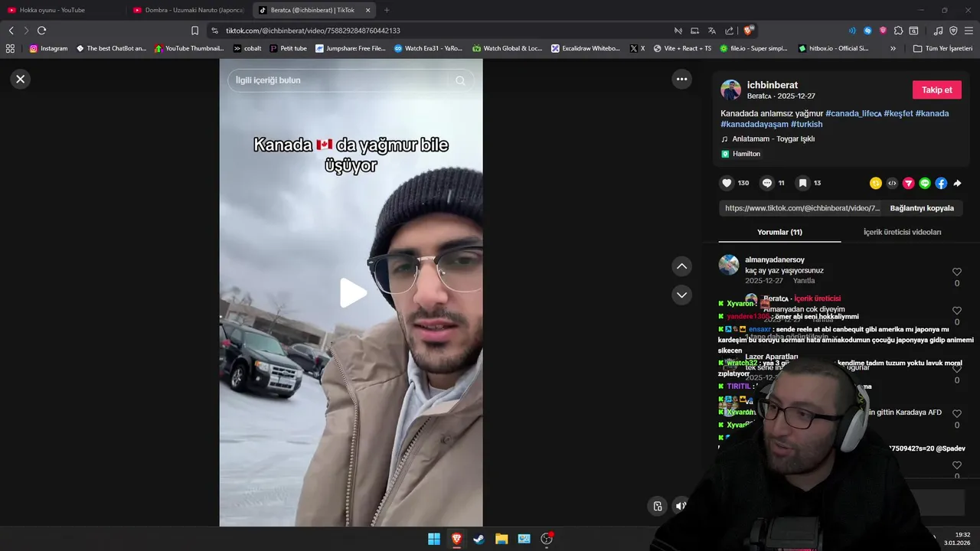Click the TikTok URL in address bar
This screenshot has height=551, width=980.
click(x=313, y=31)
